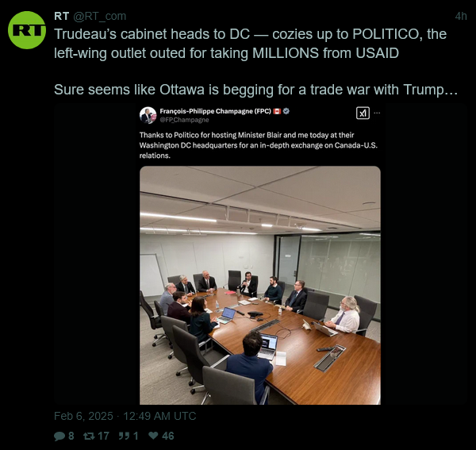Retweet the post using the retweet icon
The height and width of the screenshot is (450, 476).
pos(89,436)
